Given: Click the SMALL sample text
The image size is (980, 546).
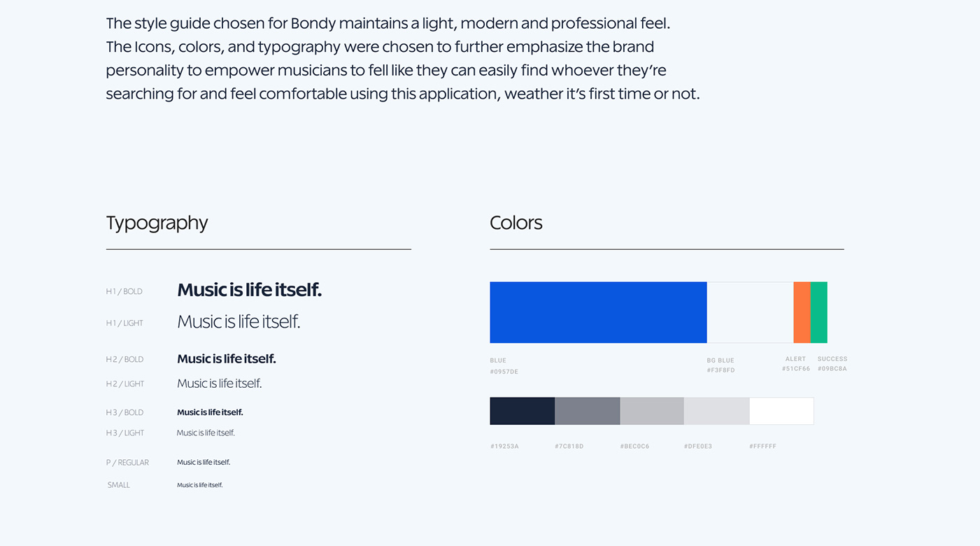Looking at the screenshot, I should click(200, 485).
